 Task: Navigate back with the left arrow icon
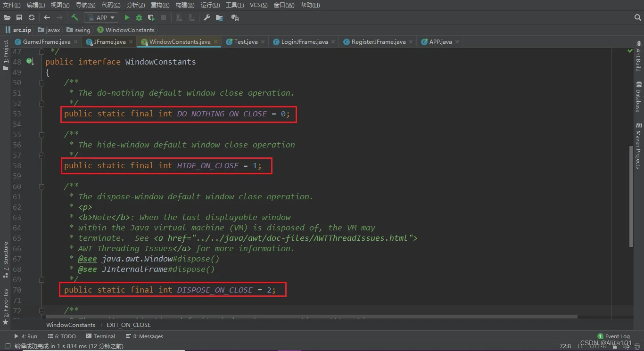coord(47,17)
